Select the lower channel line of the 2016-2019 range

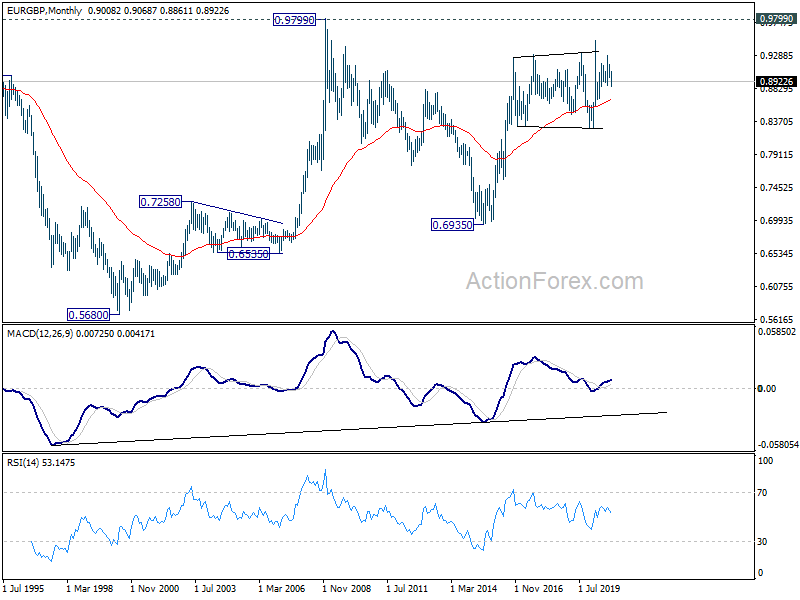click(560, 127)
